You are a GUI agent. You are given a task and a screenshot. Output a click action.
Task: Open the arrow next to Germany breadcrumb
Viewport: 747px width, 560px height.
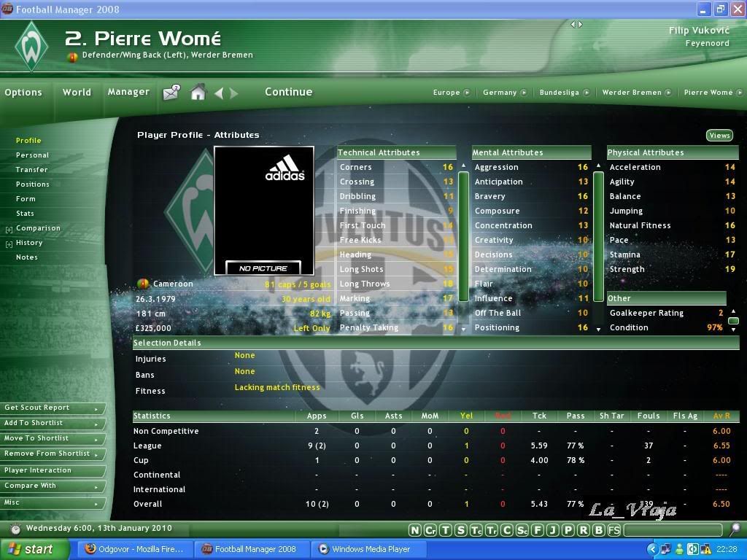(524, 93)
